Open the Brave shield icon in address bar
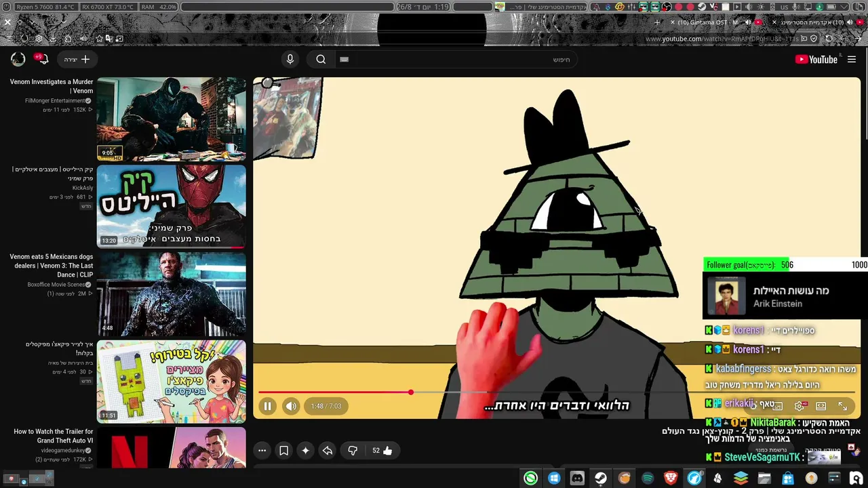 click(x=814, y=39)
